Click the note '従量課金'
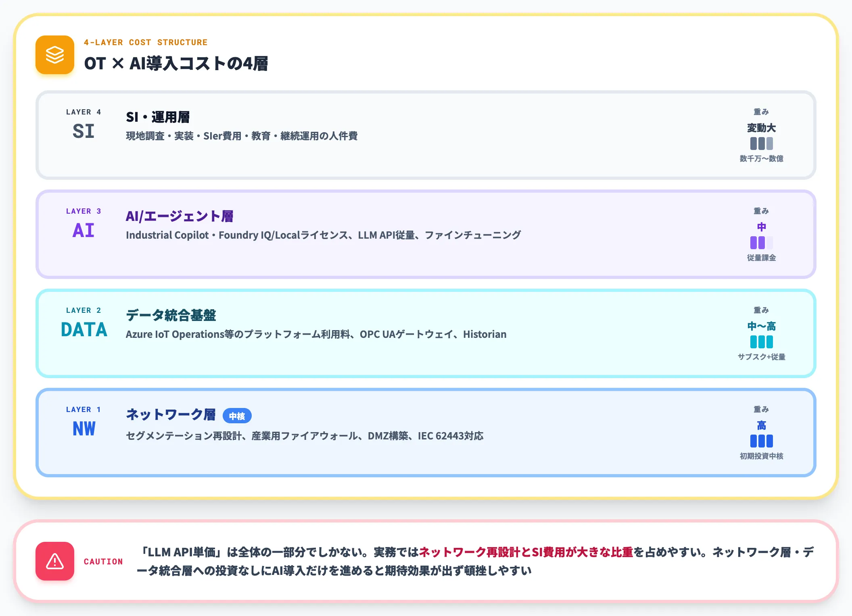Screen dimensions: 852x616 coord(761,258)
